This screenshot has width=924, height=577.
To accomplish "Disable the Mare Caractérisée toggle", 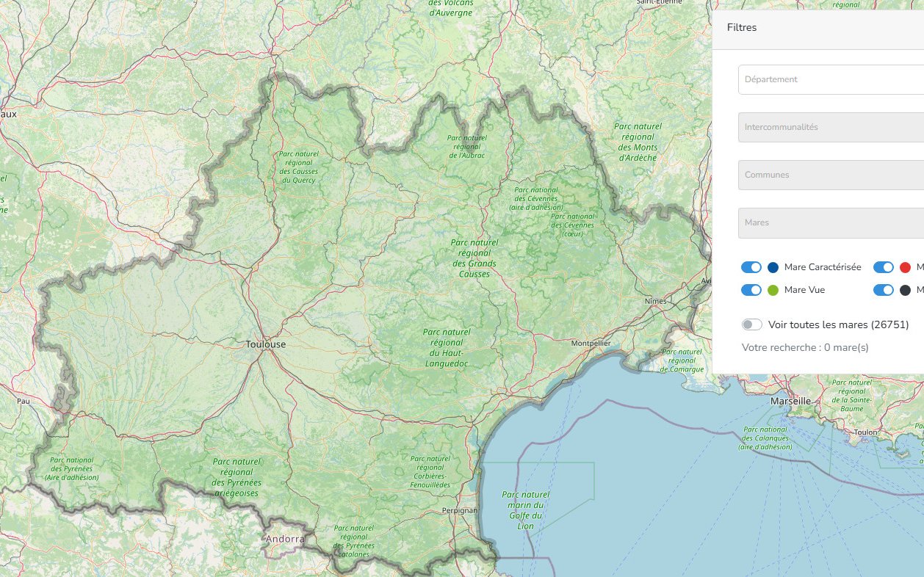I will (x=751, y=267).
